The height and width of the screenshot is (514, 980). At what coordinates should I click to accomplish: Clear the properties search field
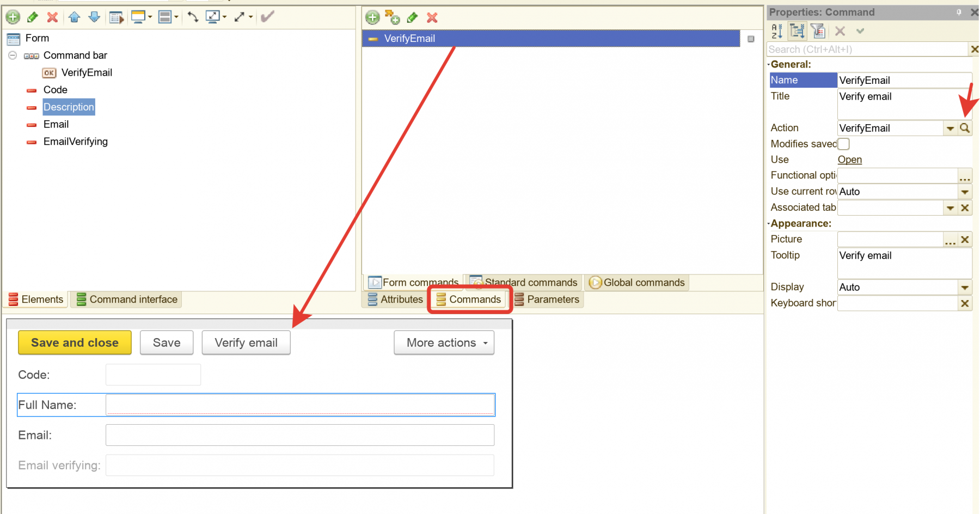974,50
